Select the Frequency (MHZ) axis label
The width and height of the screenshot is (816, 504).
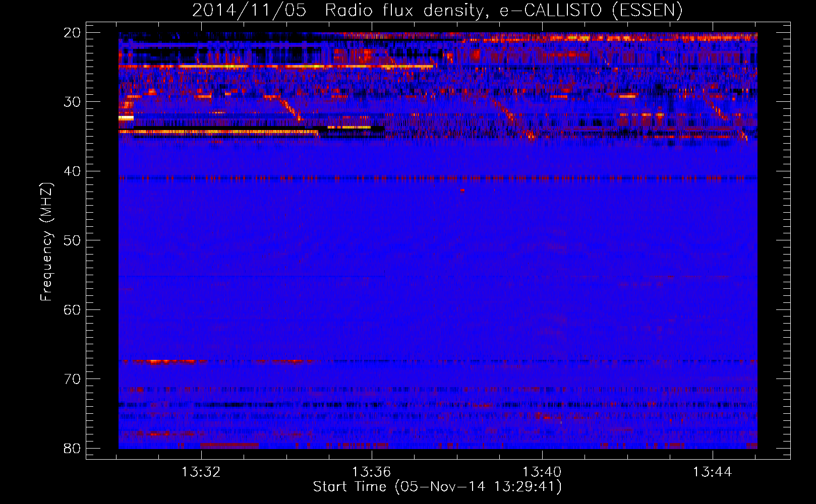[46, 242]
